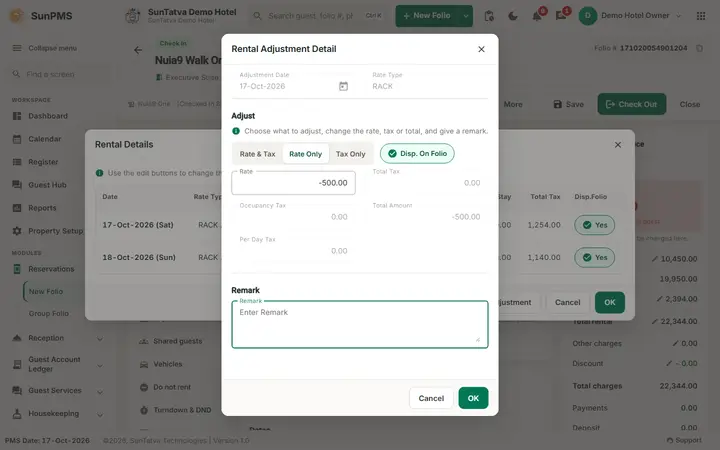Click Close link on folio toolbar
This screenshot has width=720, height=450.
690,104
